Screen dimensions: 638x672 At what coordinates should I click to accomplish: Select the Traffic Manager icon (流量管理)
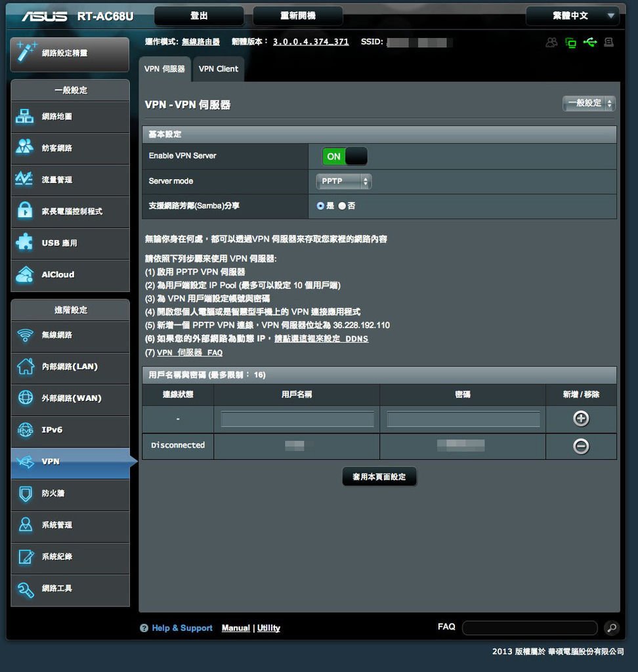pos(24,178)
